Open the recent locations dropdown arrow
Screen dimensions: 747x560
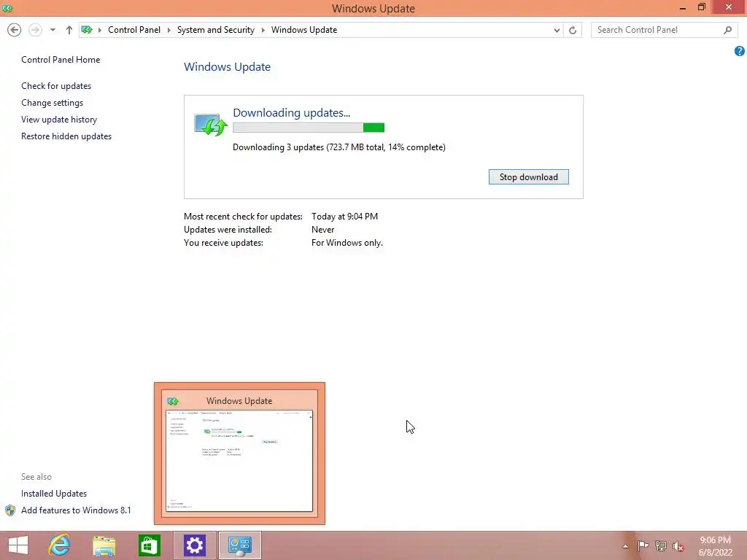(53, 30)
